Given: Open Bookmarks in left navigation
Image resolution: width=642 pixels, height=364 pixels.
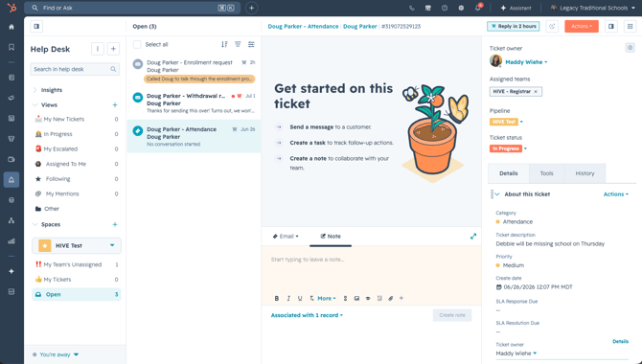Looking at the screenshot, I should 11,47.
